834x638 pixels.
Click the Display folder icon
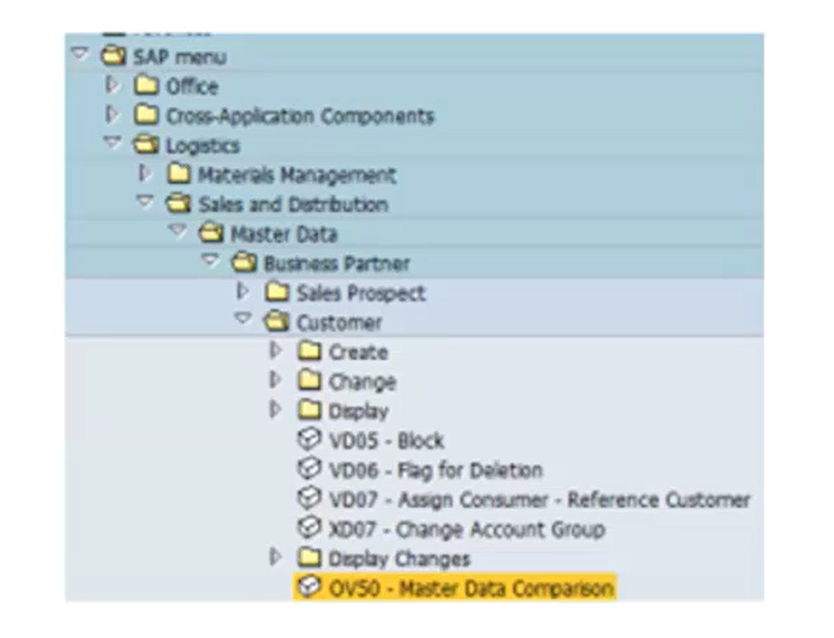(x=310, y=410)
